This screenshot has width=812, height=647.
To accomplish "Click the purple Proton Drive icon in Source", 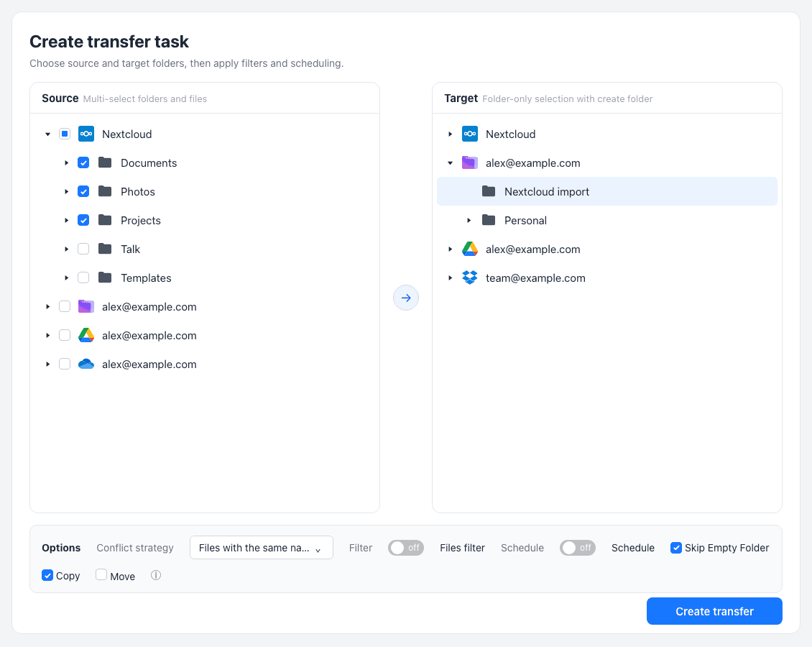I will point(86,307).
